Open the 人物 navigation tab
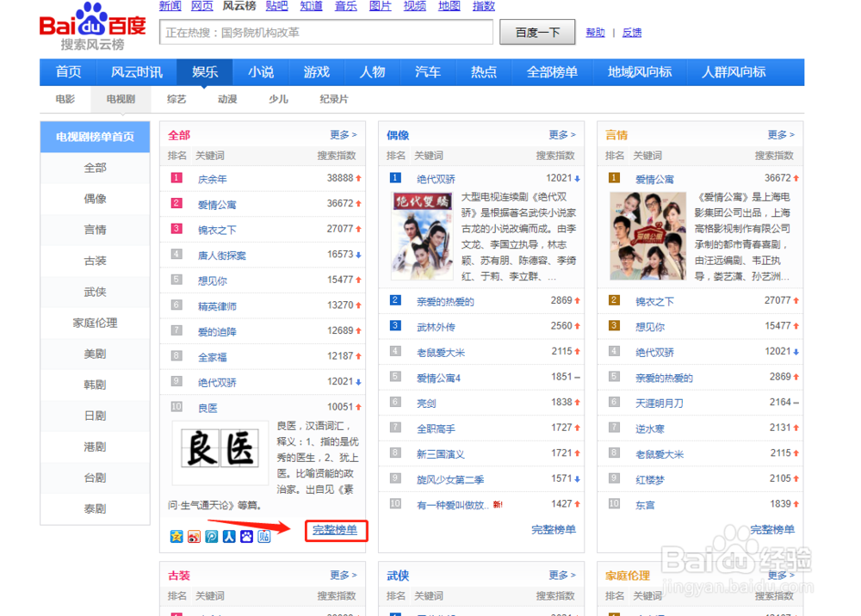Screen dimensions: 861x616 (372, 72)
